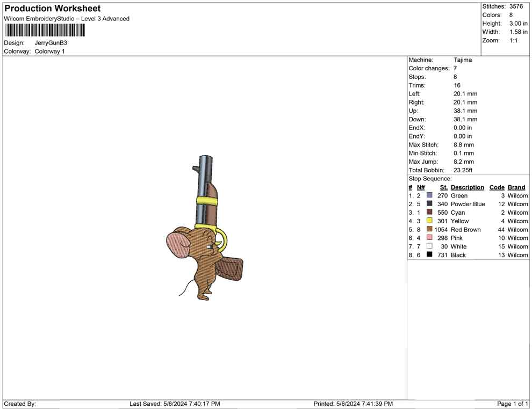The image size is (532, 409).
Task: Click the Black thread color swatch
Action: coord(429,254)
